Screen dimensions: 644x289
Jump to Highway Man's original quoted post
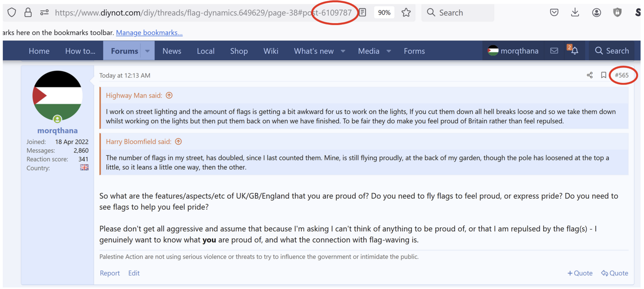click(x=169, y=96)
